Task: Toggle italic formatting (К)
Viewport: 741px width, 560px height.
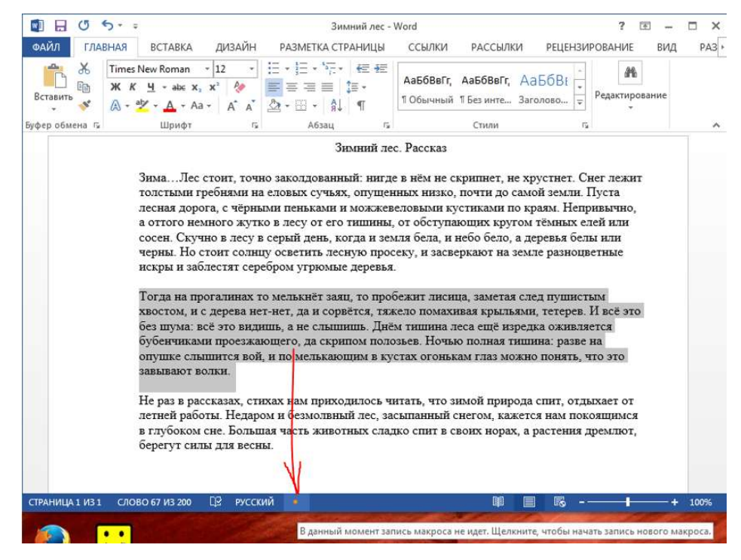Action: (133, 87)
